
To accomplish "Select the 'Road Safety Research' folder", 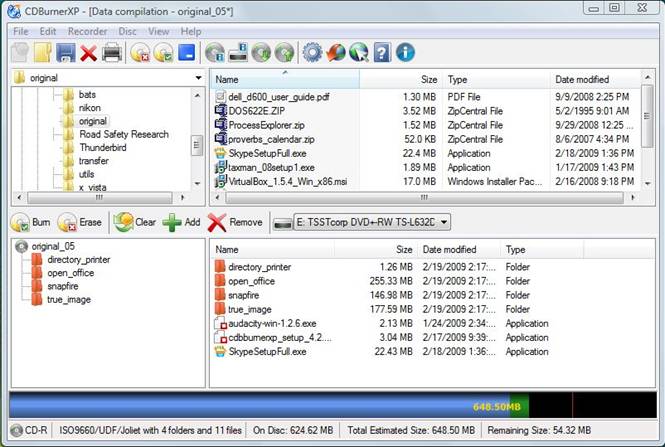I will (124, 134).
